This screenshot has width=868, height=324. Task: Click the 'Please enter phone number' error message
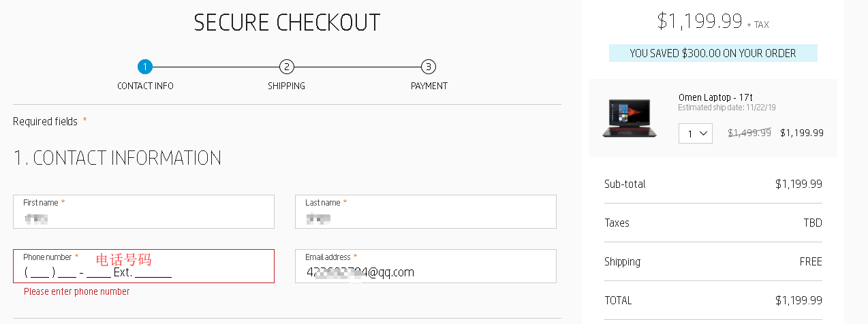click(76, 292)
